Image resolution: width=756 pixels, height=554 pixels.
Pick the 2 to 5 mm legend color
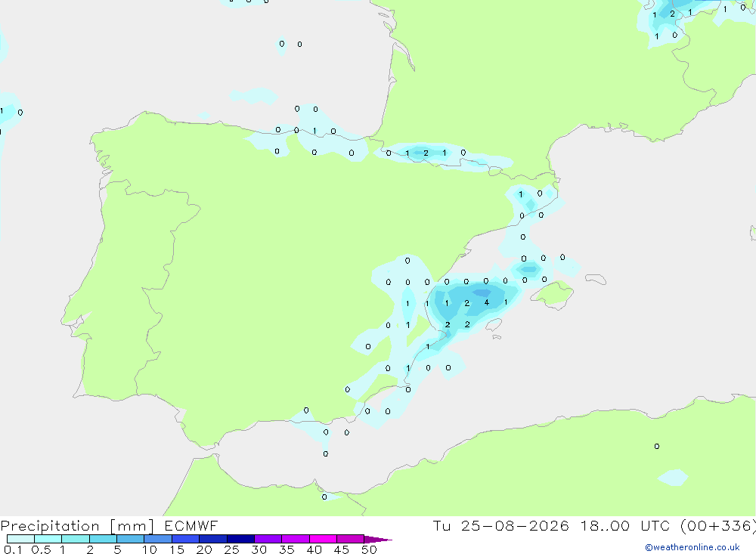tap(103, 539)
